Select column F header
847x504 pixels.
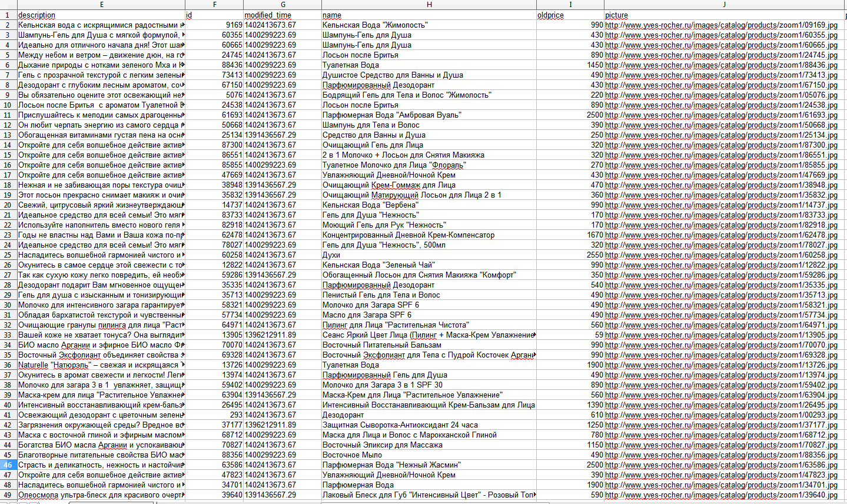(x=214, y=5)
